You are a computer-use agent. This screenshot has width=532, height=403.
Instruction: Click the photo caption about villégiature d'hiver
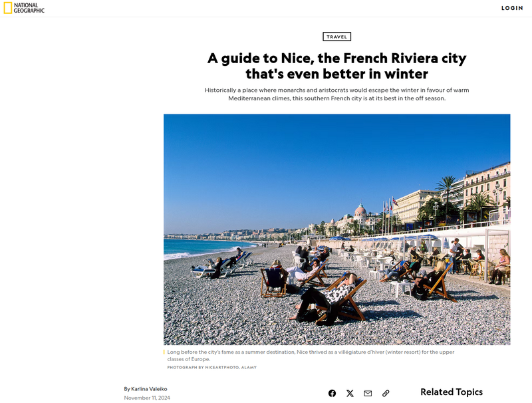click(311, 356)
